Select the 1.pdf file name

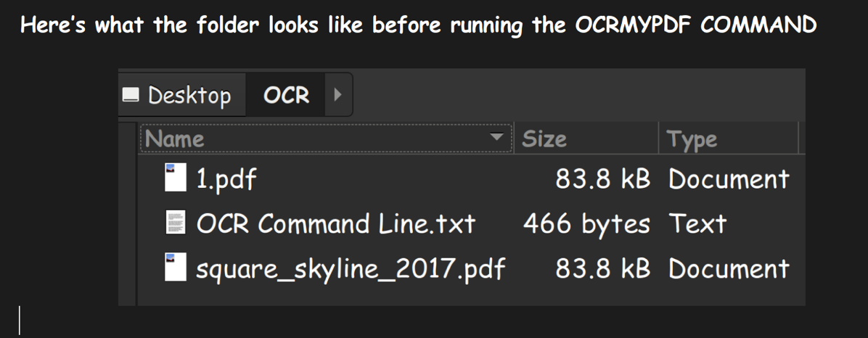point(226,179)
